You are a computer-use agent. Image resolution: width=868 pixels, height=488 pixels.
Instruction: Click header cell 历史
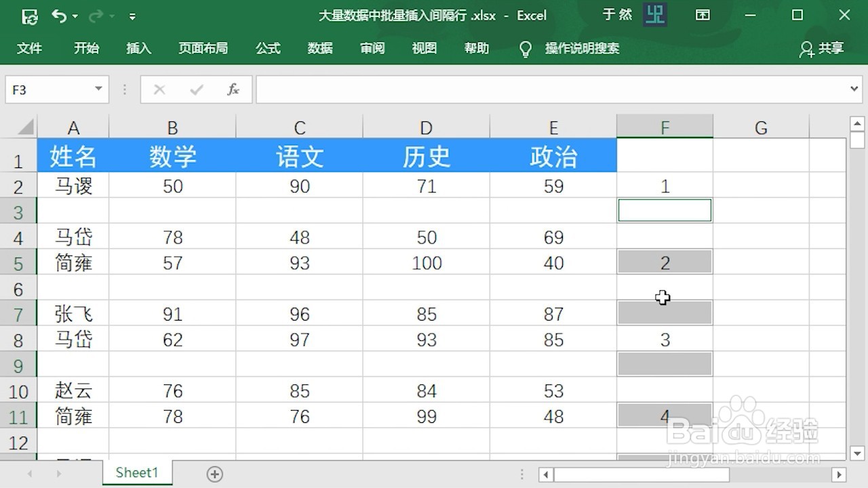click(x=426, y=156)
